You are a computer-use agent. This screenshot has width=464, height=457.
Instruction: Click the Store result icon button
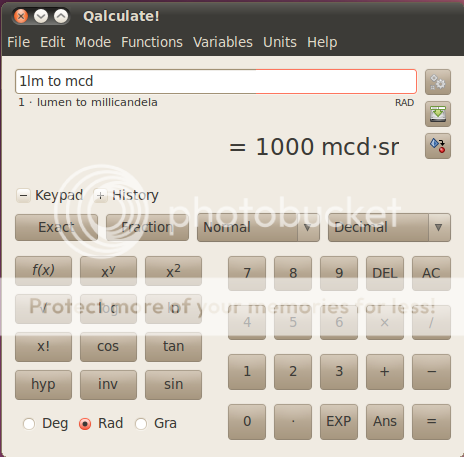point(438,114)
